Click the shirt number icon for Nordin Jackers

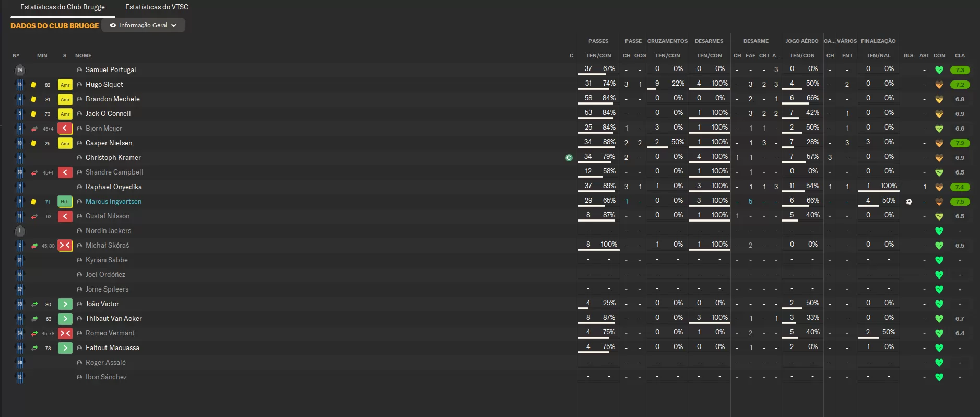(x=20, y=231)
